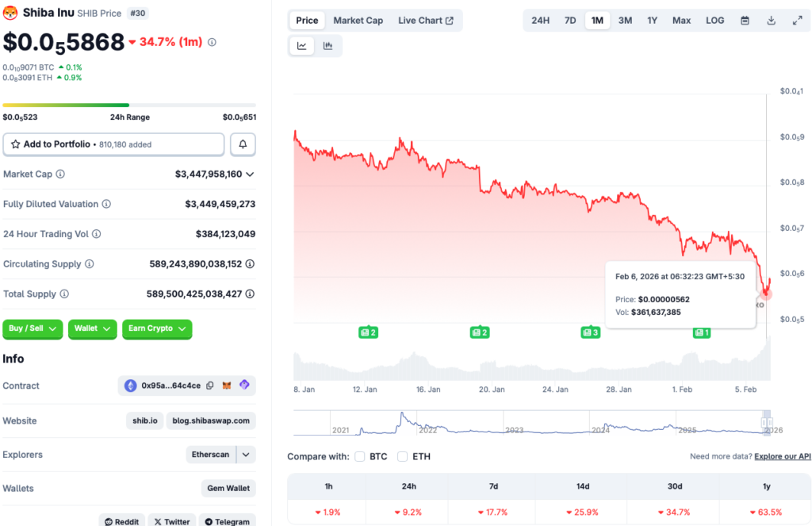Select the line chart type icon
The image size is (812, 526).
(302, 45)
